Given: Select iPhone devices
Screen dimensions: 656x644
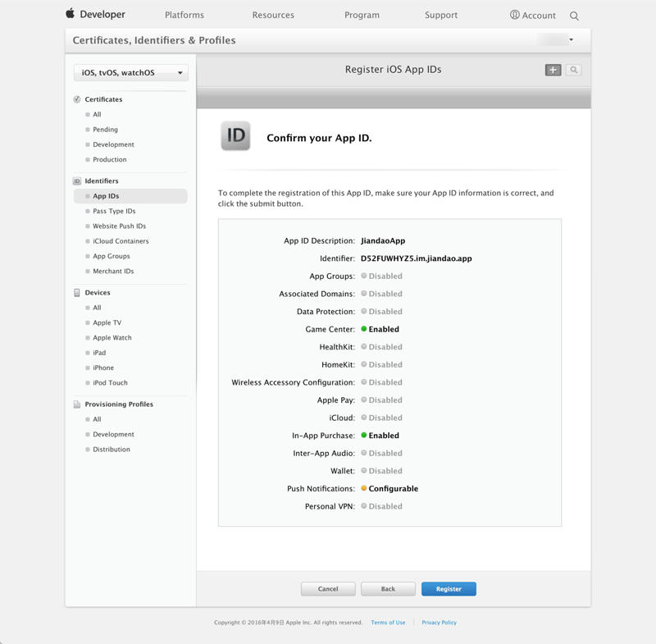Looking at the screenshot, I should pos(103,368).
